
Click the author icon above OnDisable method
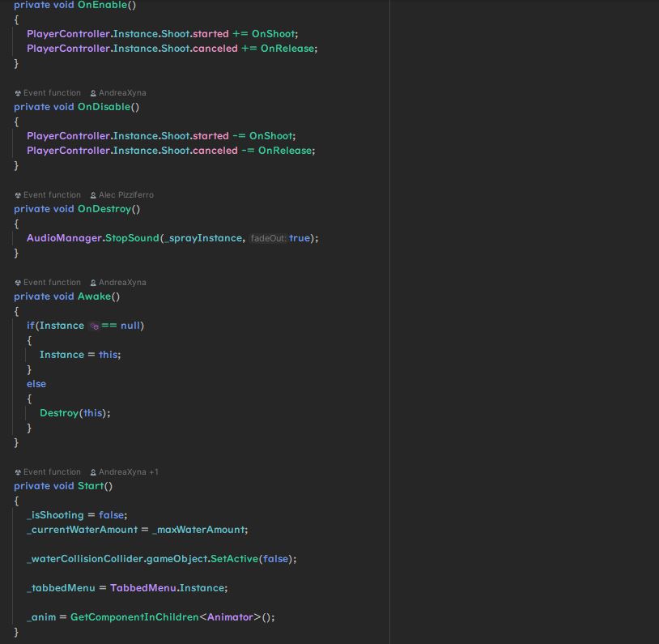(93, 93)
